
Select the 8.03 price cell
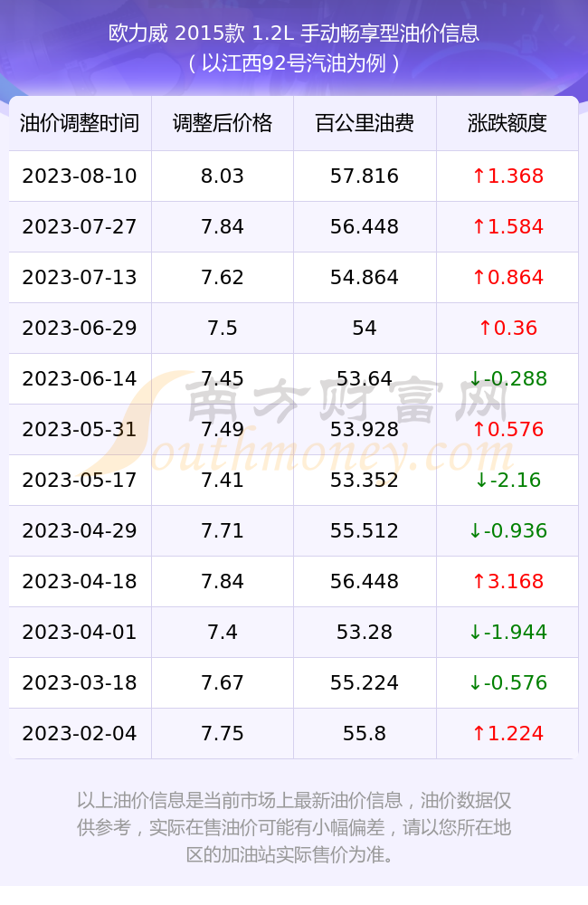click(223, 176)
